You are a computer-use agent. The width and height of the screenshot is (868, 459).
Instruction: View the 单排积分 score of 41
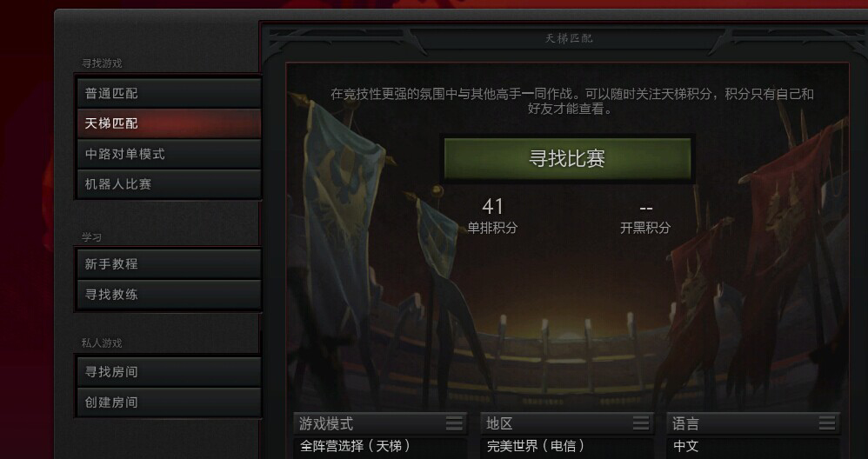click(492, 216)
